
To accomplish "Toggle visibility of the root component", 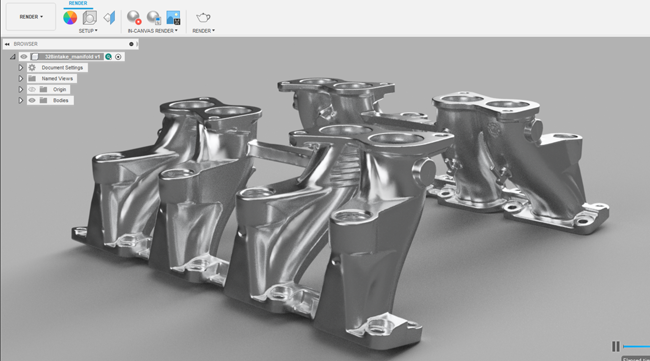I will click(24, 57).
